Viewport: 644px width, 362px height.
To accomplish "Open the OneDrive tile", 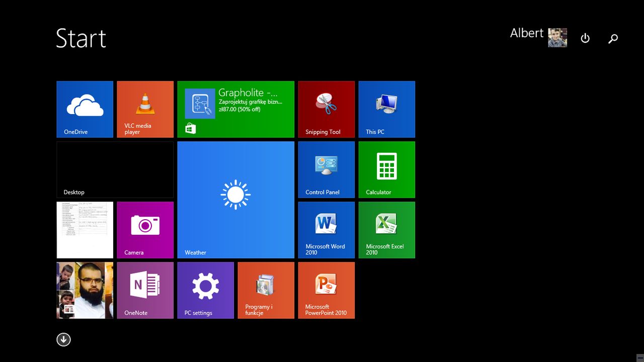I will point(85,109).
